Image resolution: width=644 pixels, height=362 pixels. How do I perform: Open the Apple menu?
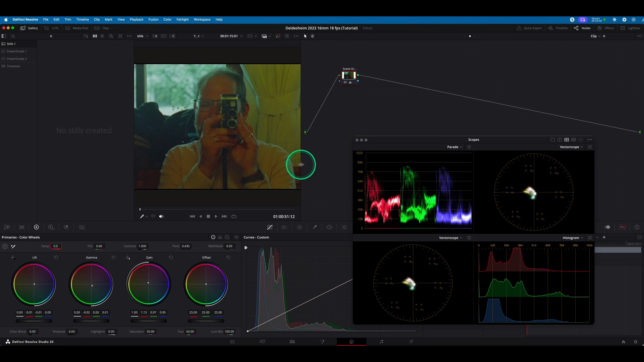6,19
